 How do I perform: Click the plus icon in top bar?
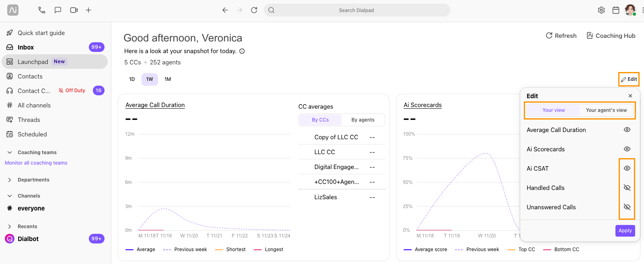[x=88, y=10]
